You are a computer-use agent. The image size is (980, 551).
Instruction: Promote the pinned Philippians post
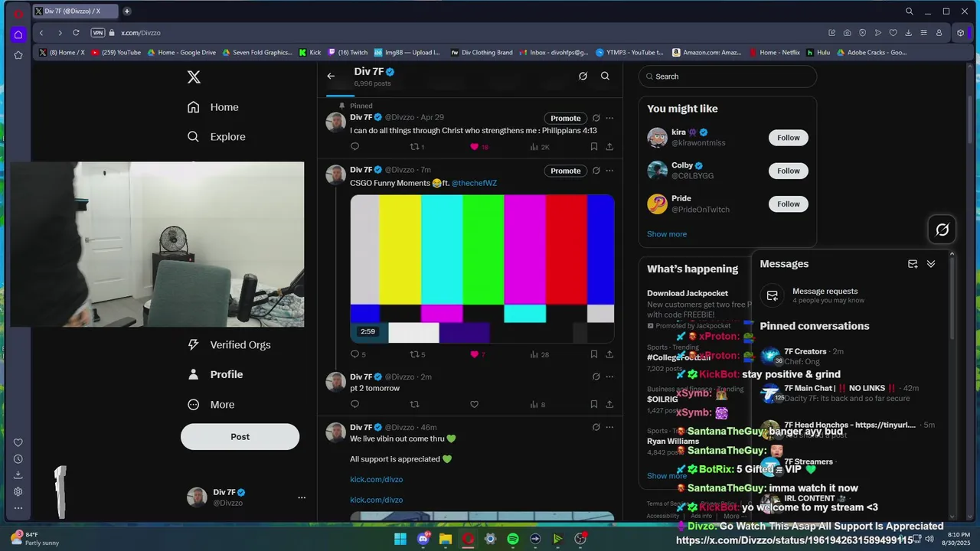pyautogui.click(x=566, y=118)
